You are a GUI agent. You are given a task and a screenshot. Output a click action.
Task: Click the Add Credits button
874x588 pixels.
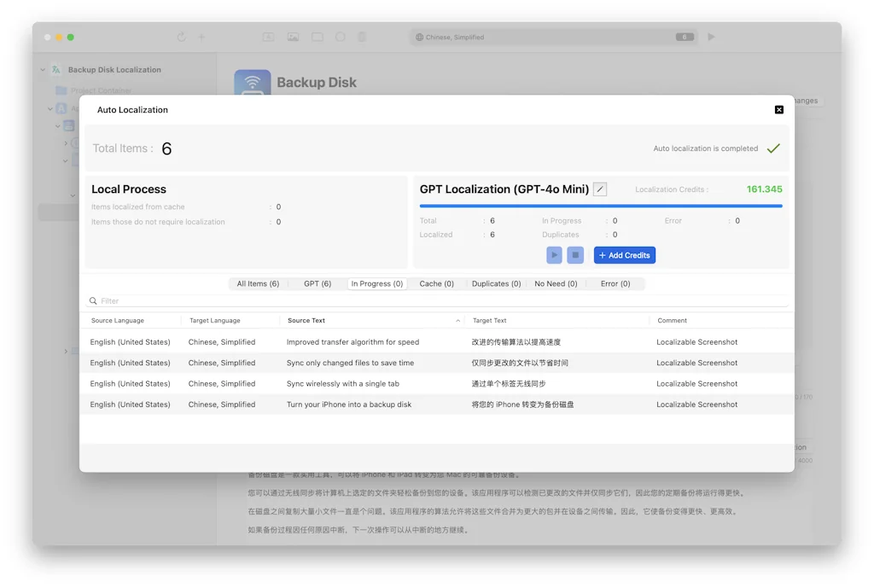point(624,254)
